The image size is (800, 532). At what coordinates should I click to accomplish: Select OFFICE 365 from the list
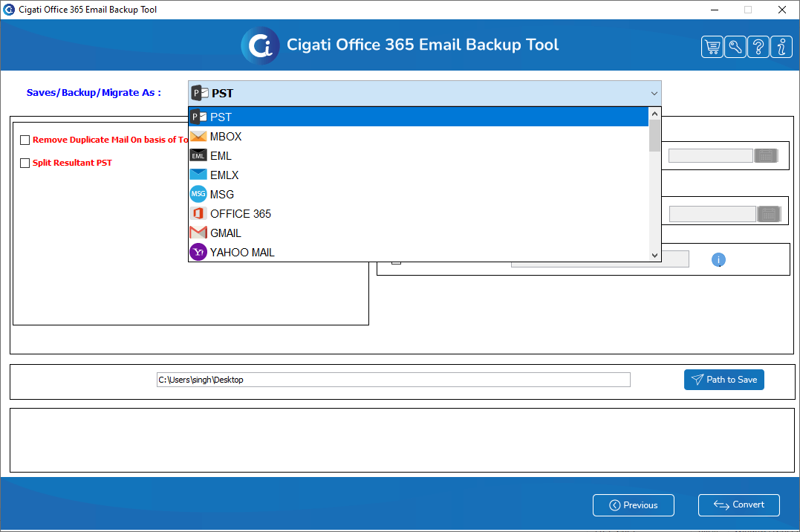418,213
